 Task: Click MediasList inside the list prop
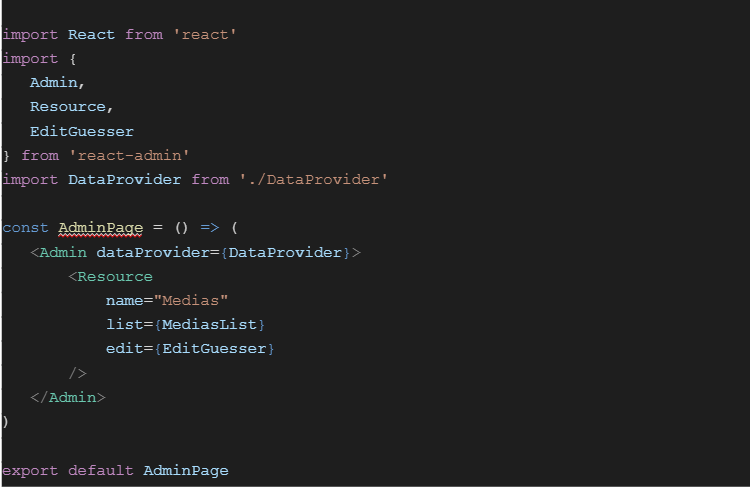coord(209,324)
